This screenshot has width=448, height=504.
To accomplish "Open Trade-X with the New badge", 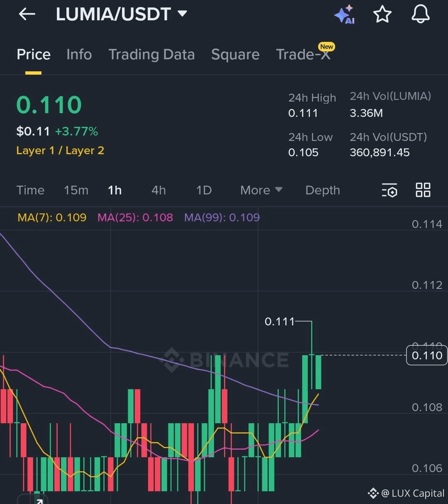I will coord(302,54).
